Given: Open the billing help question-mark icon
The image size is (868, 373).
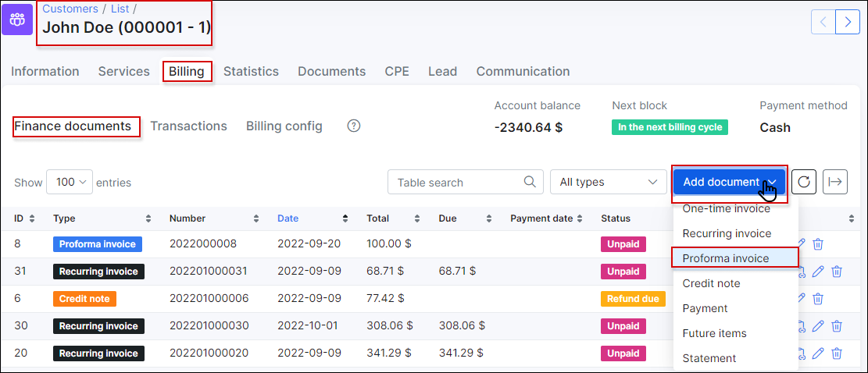Looking at the screenshot, I should pos(354,126).
